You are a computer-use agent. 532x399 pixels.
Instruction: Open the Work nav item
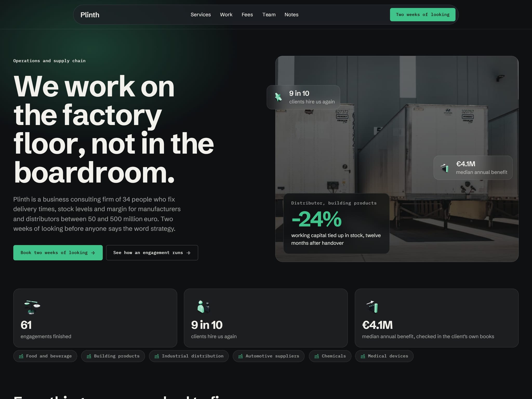pos(226,15)
